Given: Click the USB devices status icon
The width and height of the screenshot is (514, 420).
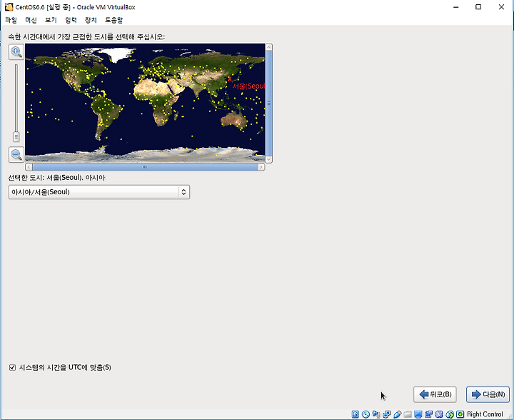Looking at the screenshot, I should tap(398, 414).
